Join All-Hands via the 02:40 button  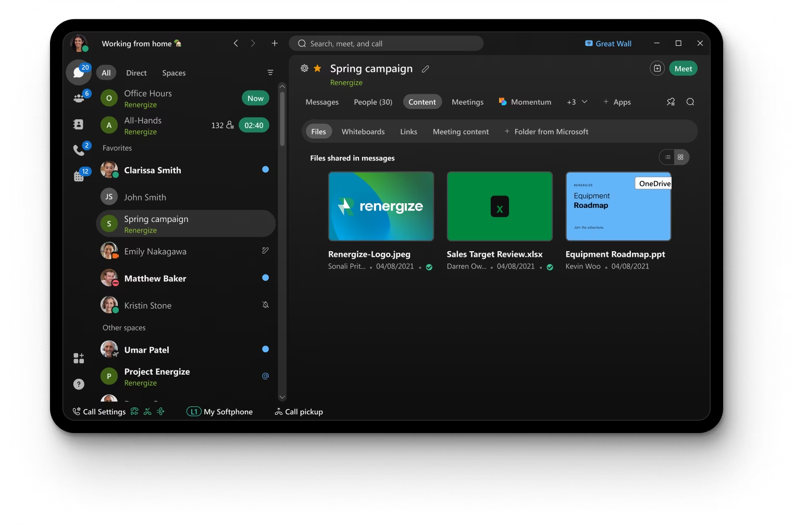pyautogui.click(x=254, y=125)
